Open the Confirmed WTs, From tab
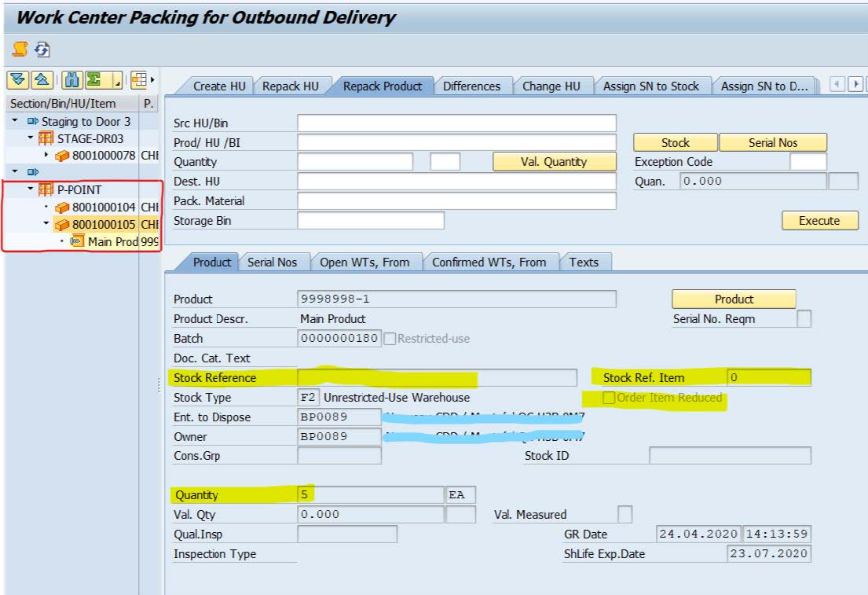Image resolution: width=868 pixels, height=595 pixels. (489, 263)
